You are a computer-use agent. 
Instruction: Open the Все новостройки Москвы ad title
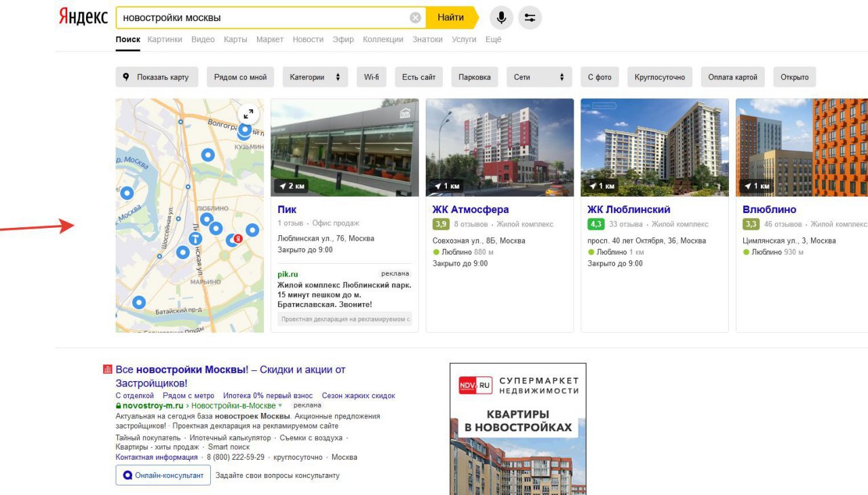point(231,376)
